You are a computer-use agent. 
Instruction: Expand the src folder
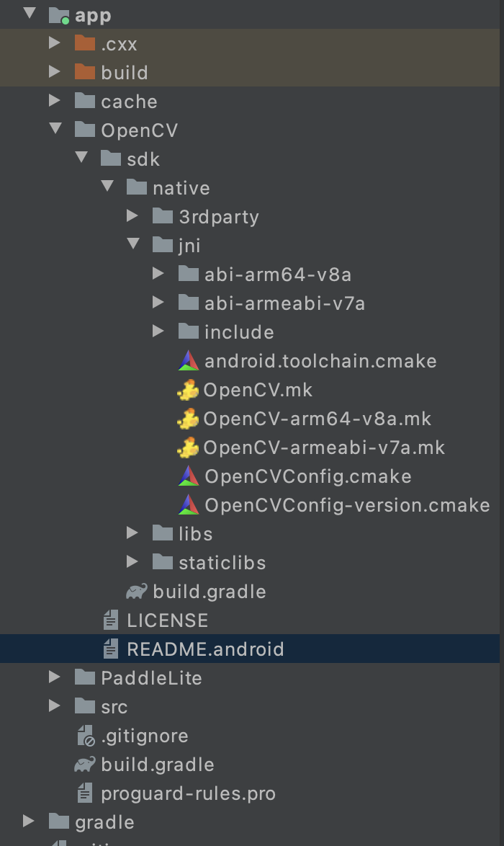pos(54,705)
